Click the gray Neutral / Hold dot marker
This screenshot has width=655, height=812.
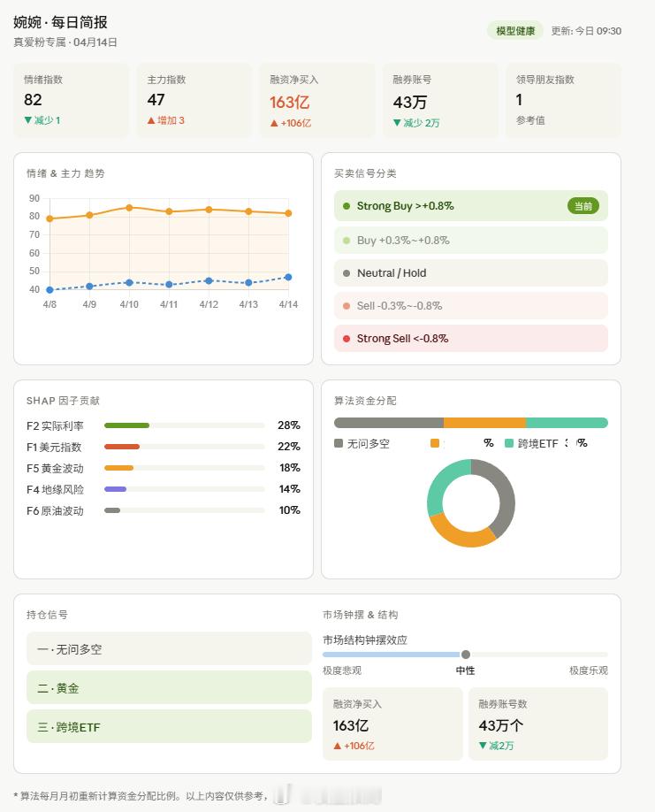pos(347,272)
